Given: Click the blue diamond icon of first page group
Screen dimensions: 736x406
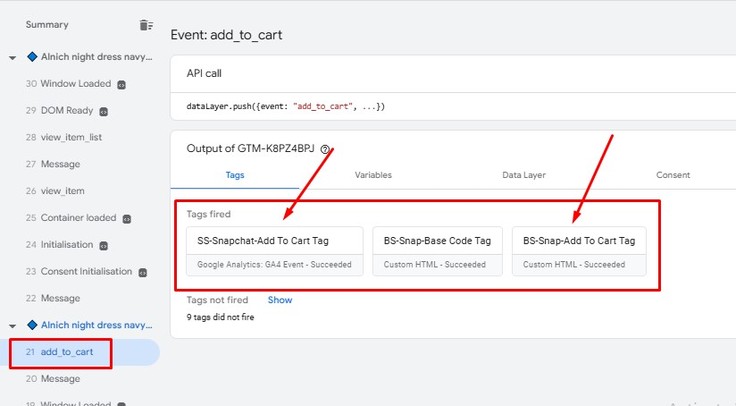Looking at the screenshot, I should tap(32, 58).
